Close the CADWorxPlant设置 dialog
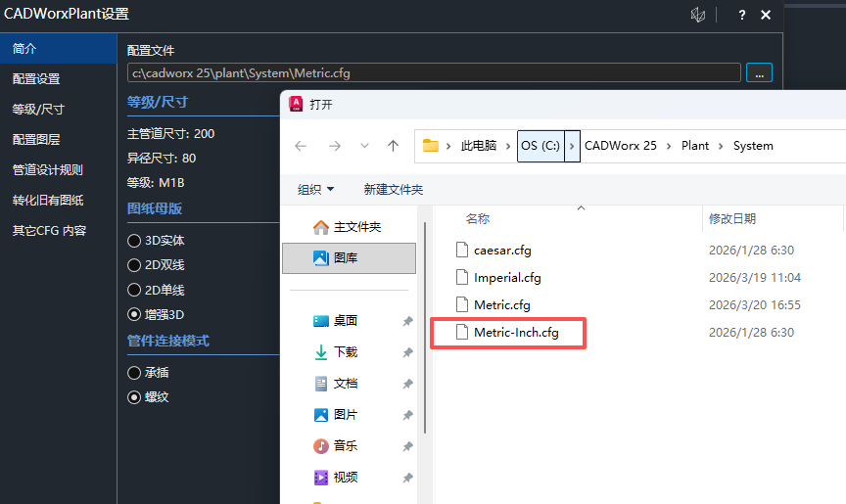Viewport: 846px width, 504px height. [x=766, y=15]
